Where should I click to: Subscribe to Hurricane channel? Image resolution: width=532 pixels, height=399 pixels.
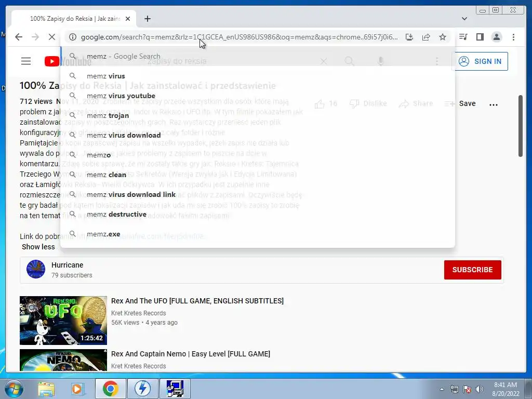(x=472, y=270)
